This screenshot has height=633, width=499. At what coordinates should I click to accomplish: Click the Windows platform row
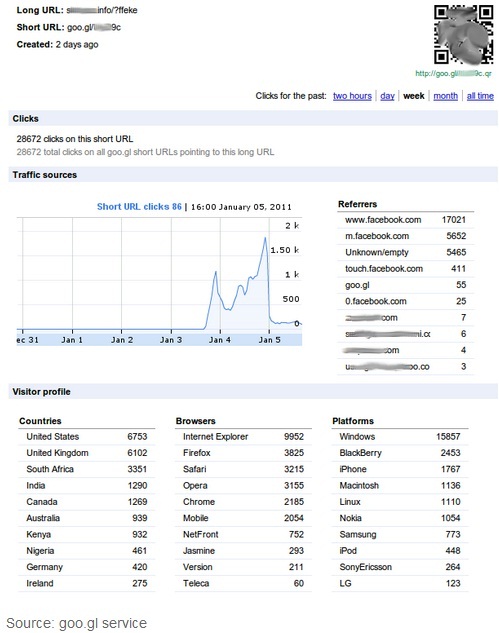400,437
